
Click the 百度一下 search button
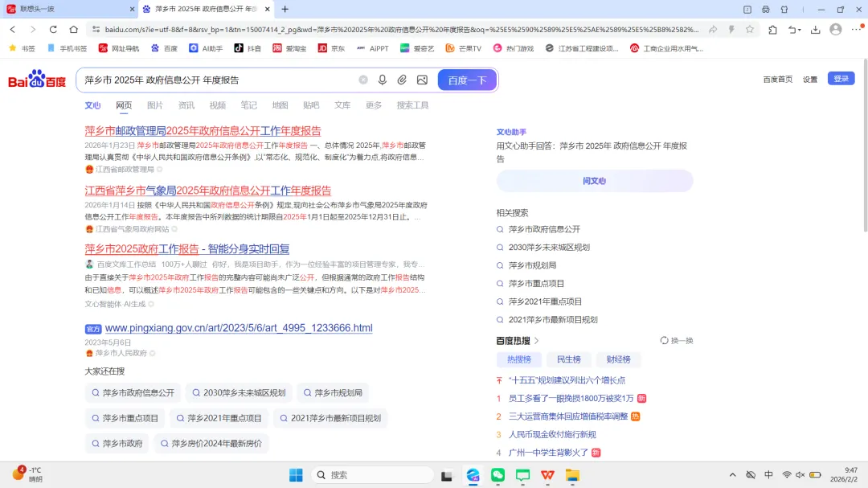pos(467,80)
